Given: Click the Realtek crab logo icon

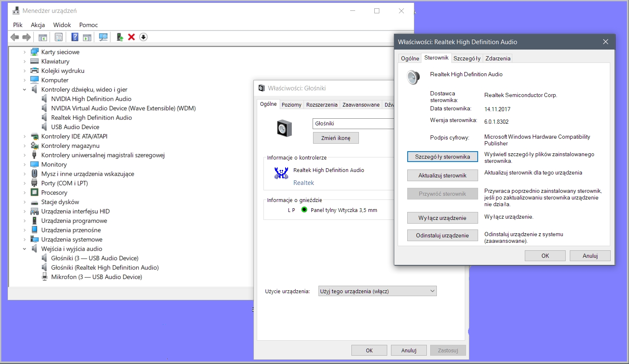Looking at the screenshot, I should [x=281, y=173].
